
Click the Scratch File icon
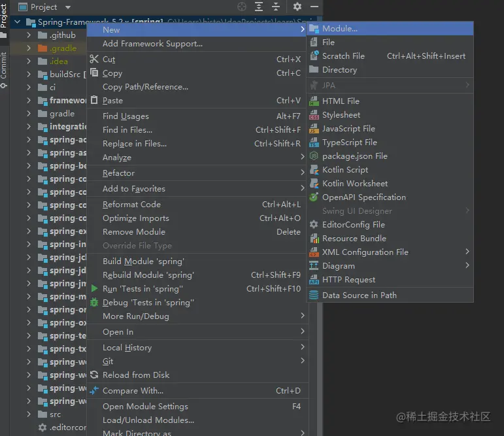click(x=314, y=56)
